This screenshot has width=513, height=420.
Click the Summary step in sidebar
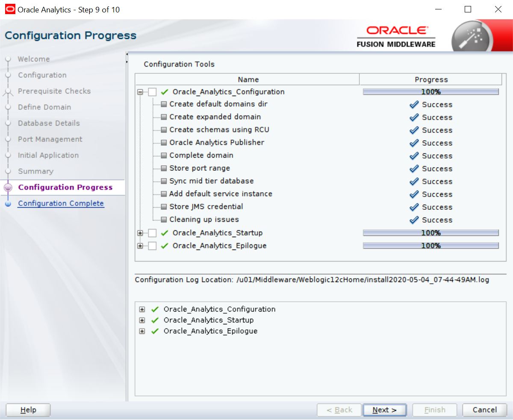pos(35,171)
